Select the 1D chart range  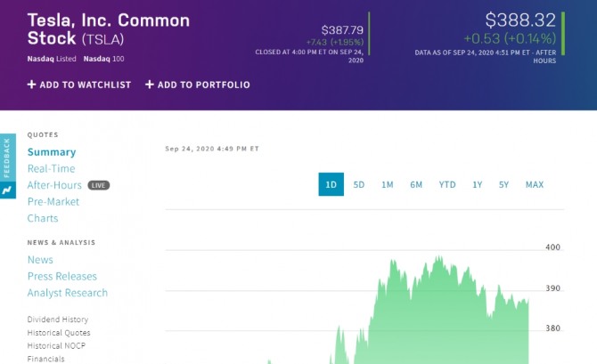pos(331,184)
